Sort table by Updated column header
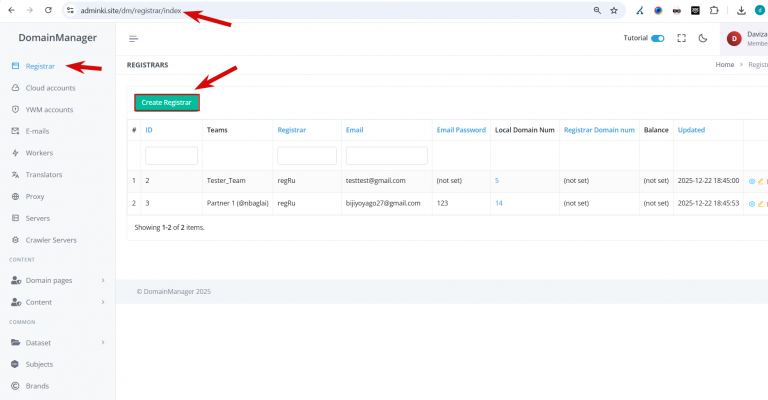Screen dimensions: 768x400 click(691, 130)
